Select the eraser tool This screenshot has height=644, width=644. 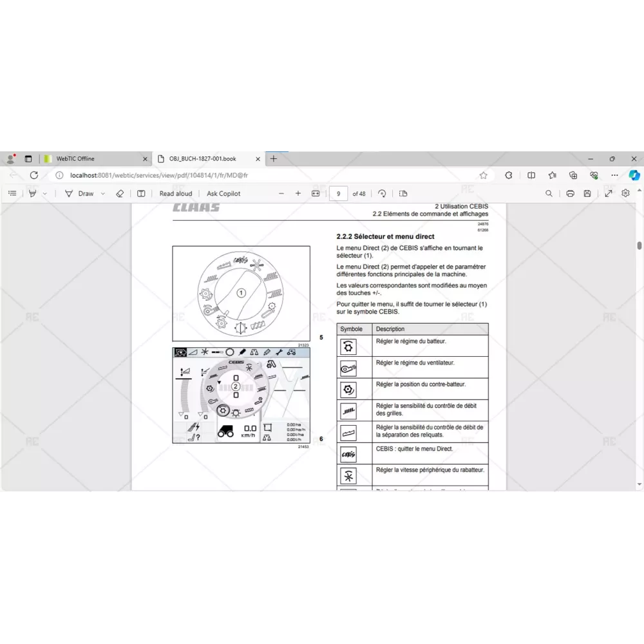tap(119, 193)
